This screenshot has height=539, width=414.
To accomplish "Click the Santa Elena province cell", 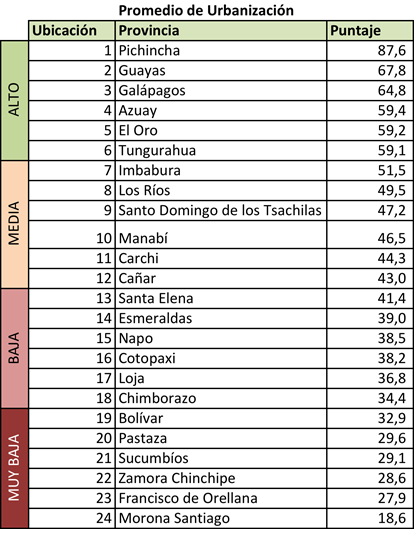I will 221,298.
